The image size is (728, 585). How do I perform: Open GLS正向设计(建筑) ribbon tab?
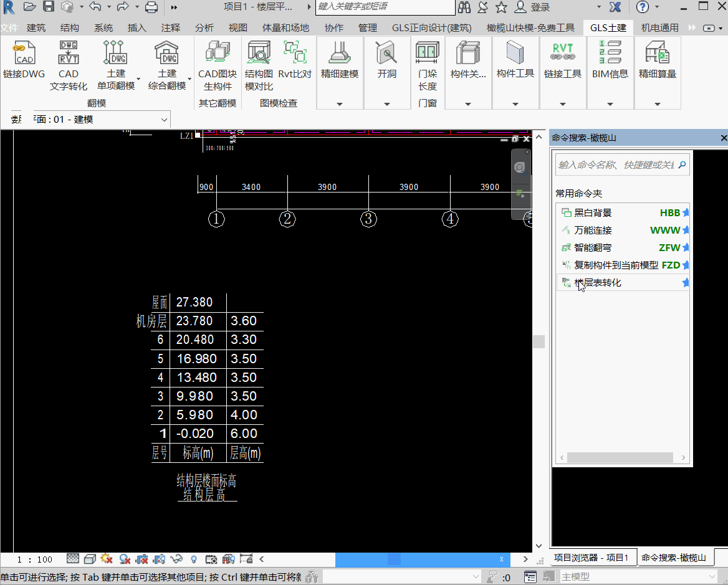coord(432,28)
